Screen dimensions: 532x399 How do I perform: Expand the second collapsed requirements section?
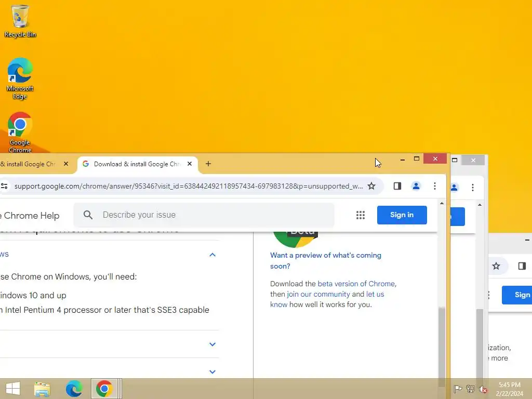212,344
